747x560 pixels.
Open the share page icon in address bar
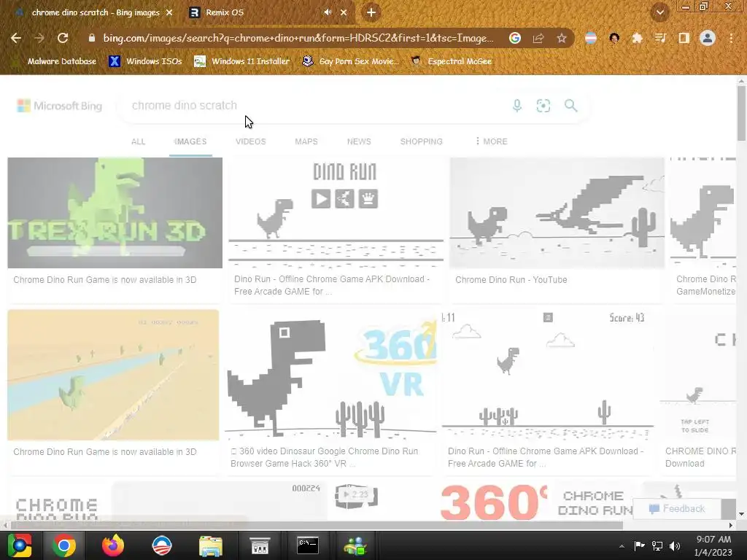click(x=538, y=38)
